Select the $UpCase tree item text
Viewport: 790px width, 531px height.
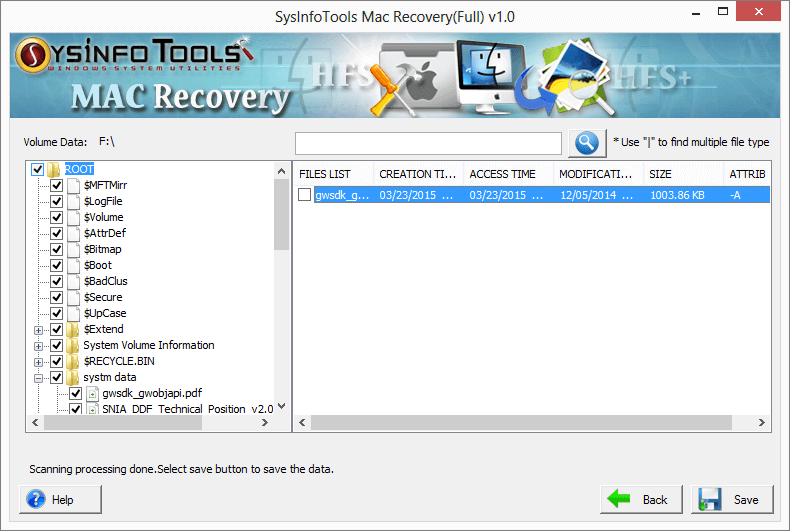(105, 313)
